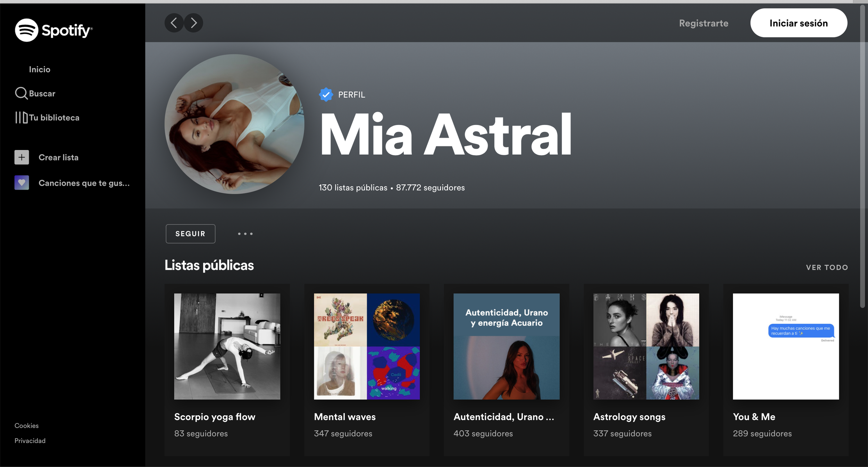The image size is (868, 467).
Task: Open the Scorpio yoga flow playlist cover
Action: [x=227, y=346]
